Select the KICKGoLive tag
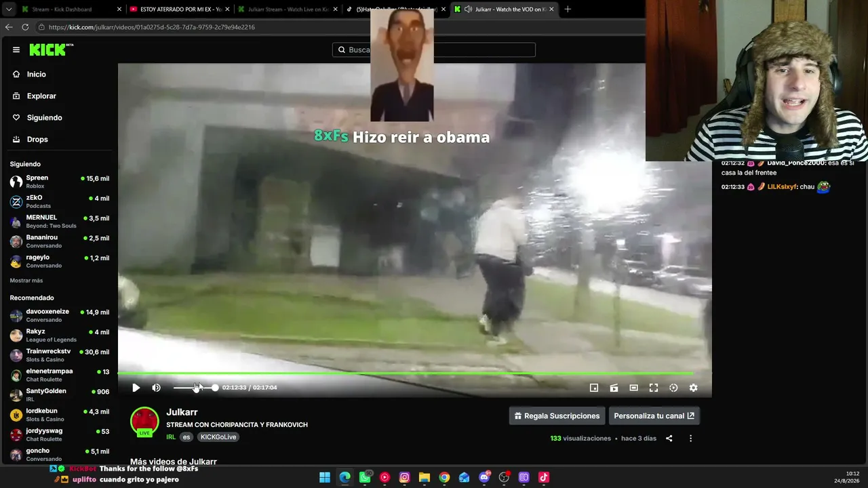 tap(218, 437)
